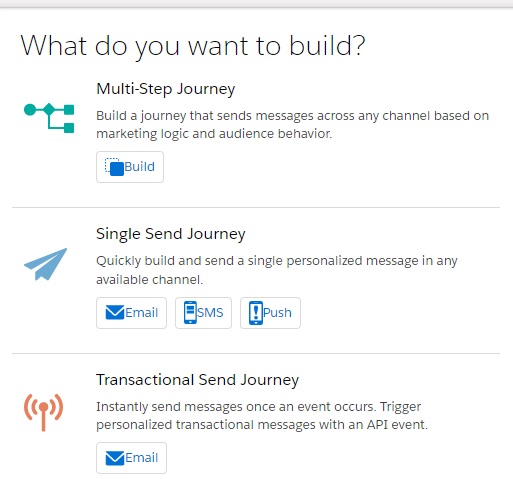Choose Email under Transactional Send Journey

(131, 458)
